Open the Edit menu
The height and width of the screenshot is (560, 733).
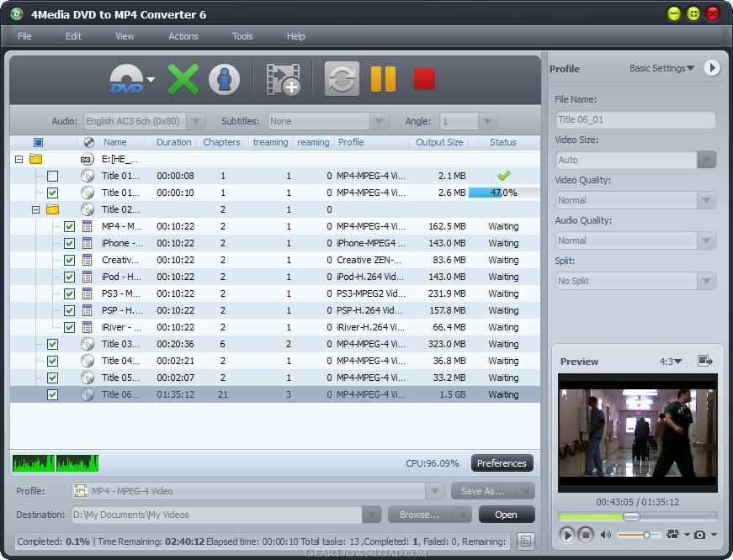(x=73, y=36)
